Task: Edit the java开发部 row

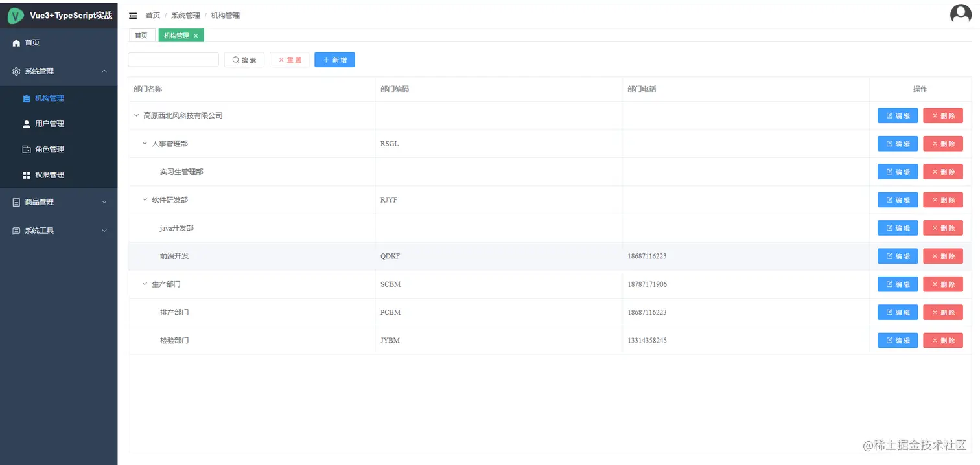Action: (898, 228)
